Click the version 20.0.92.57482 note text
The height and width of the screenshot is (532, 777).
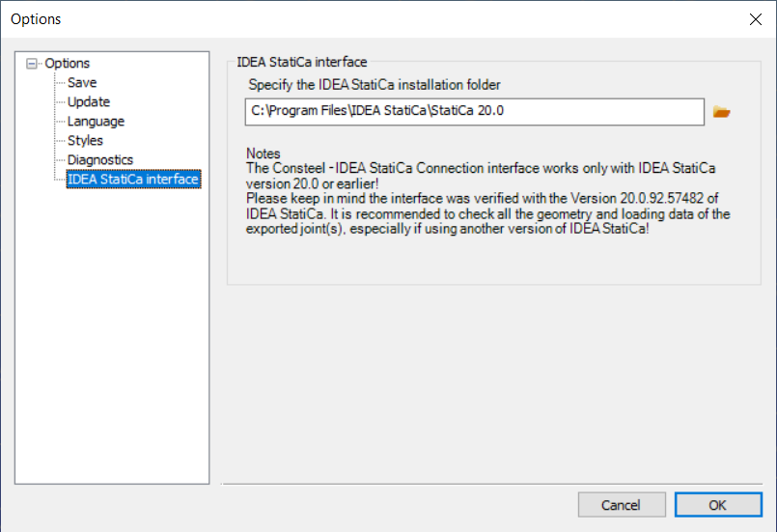(x=637, y=198)
